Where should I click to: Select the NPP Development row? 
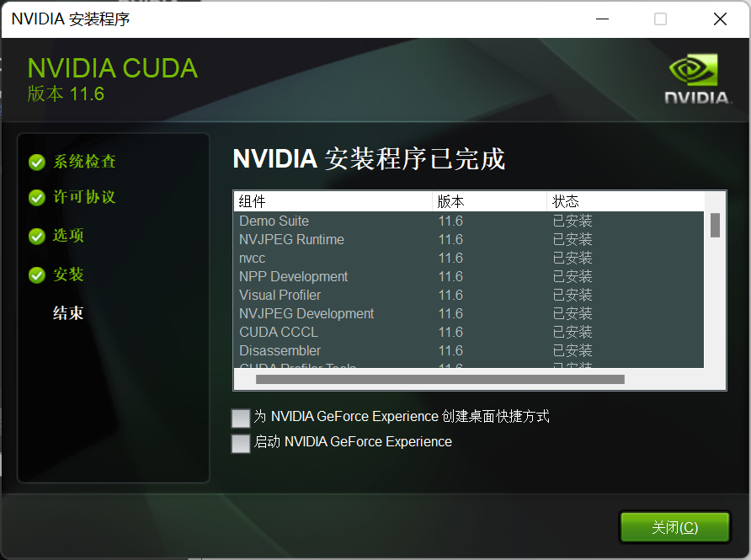(x=469, y=276)
